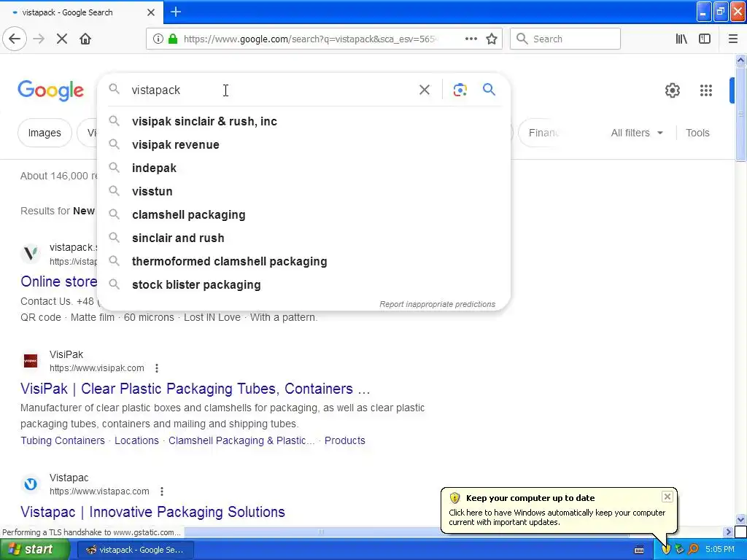Click the Google logo
Screen dimensions: 747x560
click(50, 90)
